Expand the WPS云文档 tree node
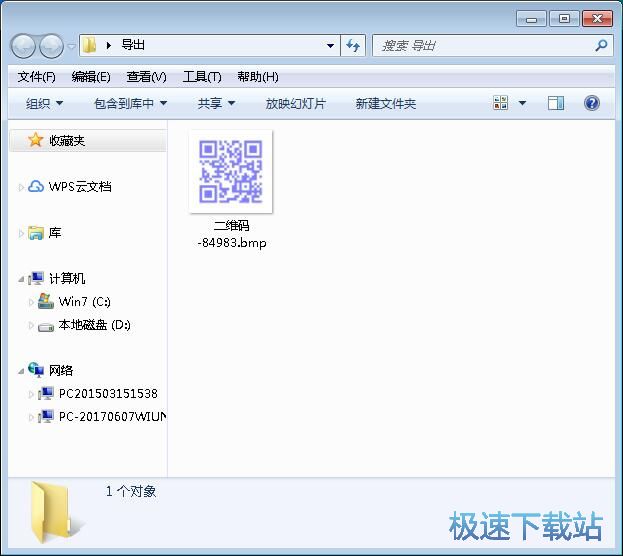Screen dimensions: 623x556 (21, 187)
